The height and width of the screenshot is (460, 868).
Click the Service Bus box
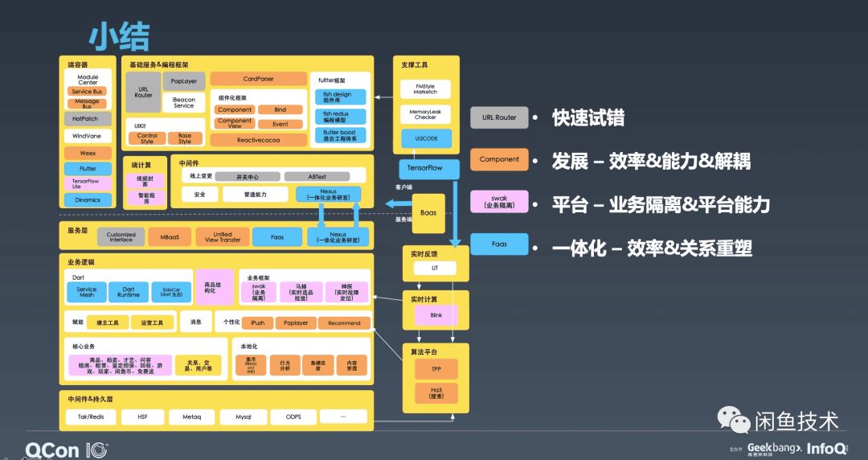pos(88,92)
